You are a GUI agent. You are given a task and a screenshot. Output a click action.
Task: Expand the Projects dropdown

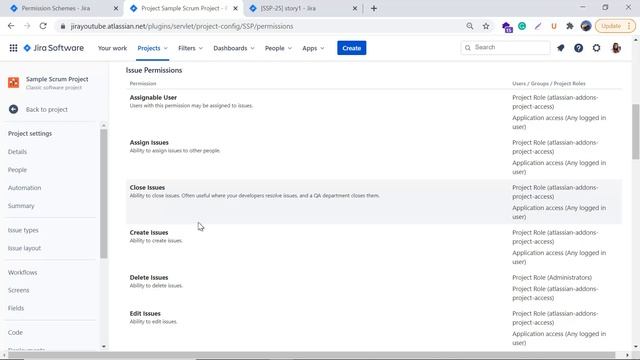click(153, 48)
